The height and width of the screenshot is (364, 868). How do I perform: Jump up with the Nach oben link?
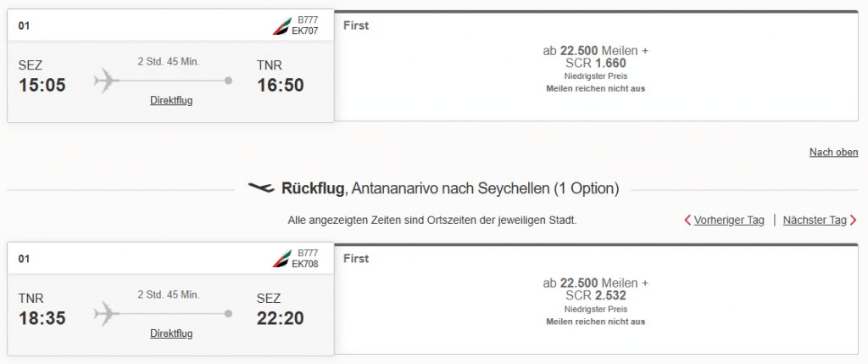834,152
